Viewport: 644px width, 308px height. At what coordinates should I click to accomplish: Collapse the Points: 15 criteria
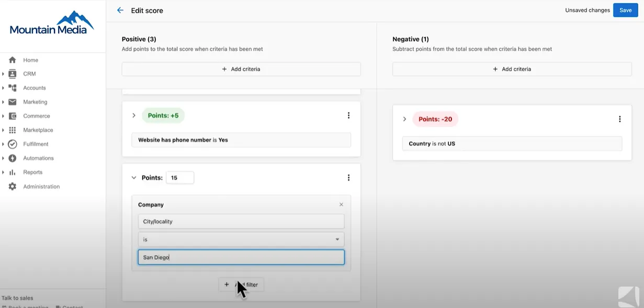(x=134, y=177)
